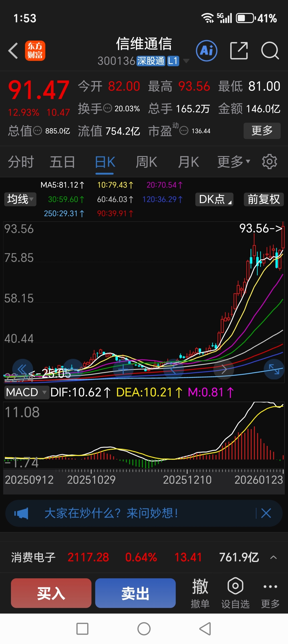Tap the 20:70.54 moving average value
The width and height of the screenshot is (288, 644).
tap(165, 185)
